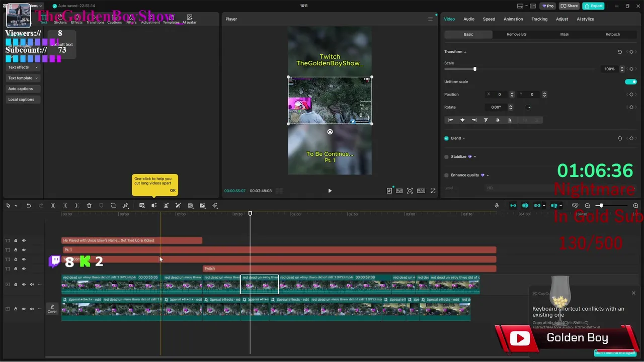Image resolution: width=644 pixels, height=362 pixels.
Task: Collapse the Transform section
Action: pos(465,52)
